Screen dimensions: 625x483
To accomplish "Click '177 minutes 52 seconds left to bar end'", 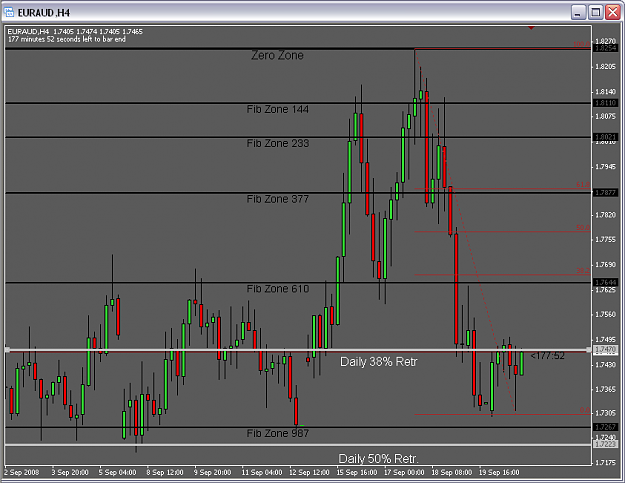I will click(67, 39).
